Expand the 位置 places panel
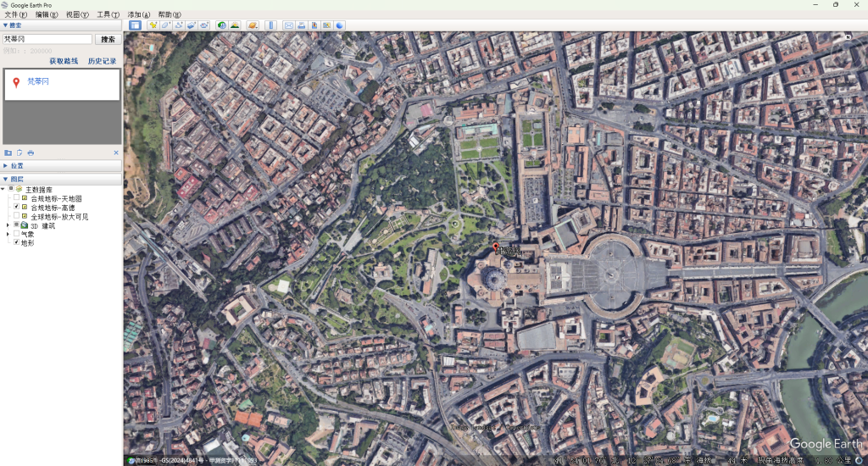868x466 pixels. [x=6, y=166]
